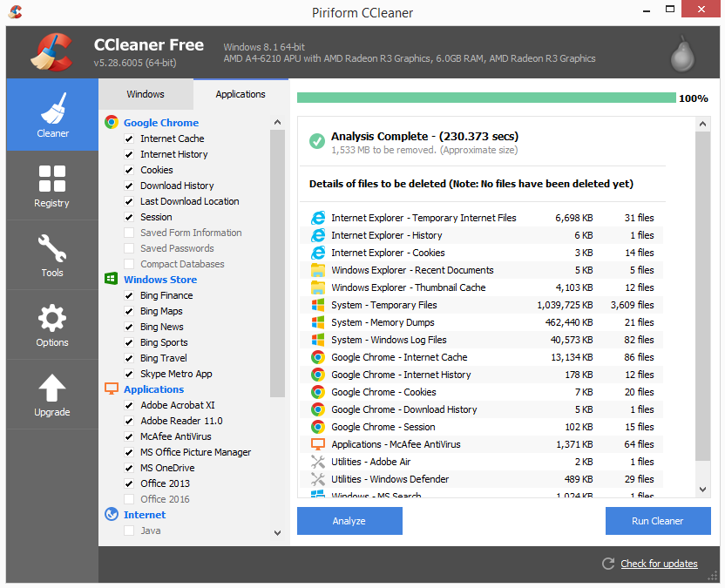Viewport: 725px width, 588px height.
Task: Select Google Chrome - Internet History row
Action: [x=481, y=375]
